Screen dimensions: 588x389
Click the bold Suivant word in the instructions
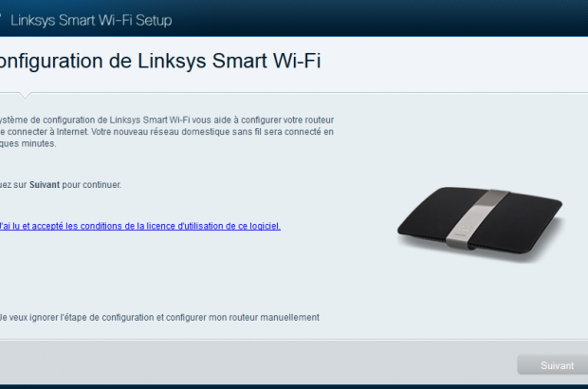pyautogui.click(x=45, y=185)
